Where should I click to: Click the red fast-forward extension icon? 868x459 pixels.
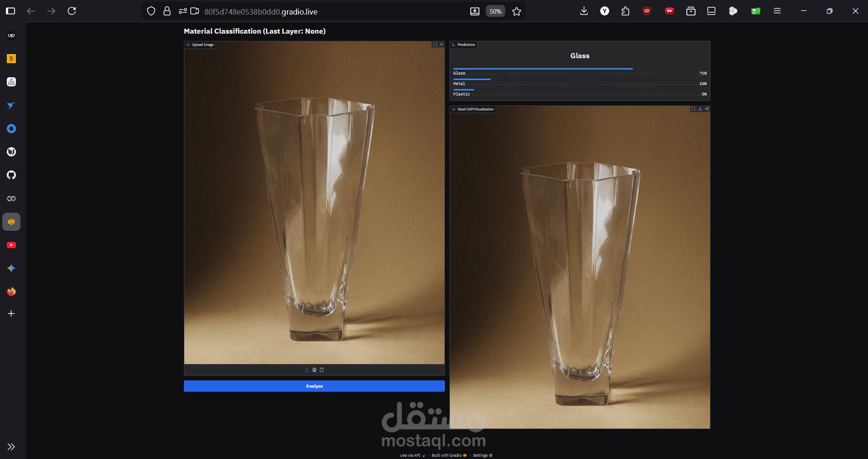[x=669, y=11]
